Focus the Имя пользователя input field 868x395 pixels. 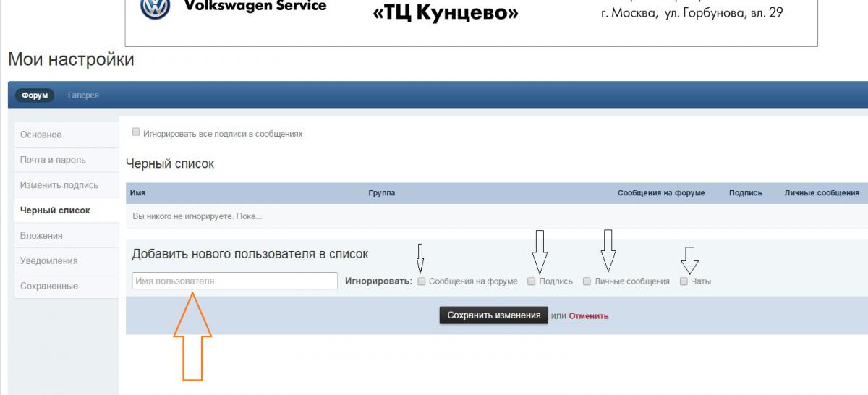pos(235,281)
